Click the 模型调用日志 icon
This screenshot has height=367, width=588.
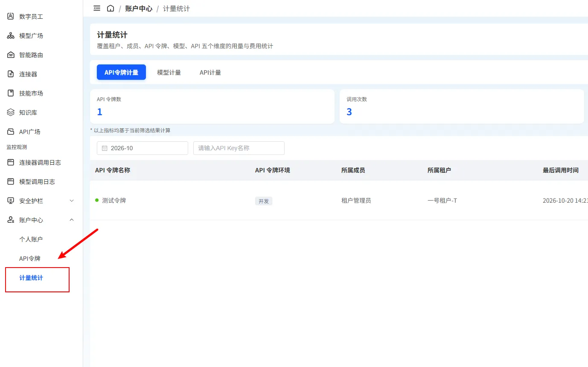tap(11, 181)
